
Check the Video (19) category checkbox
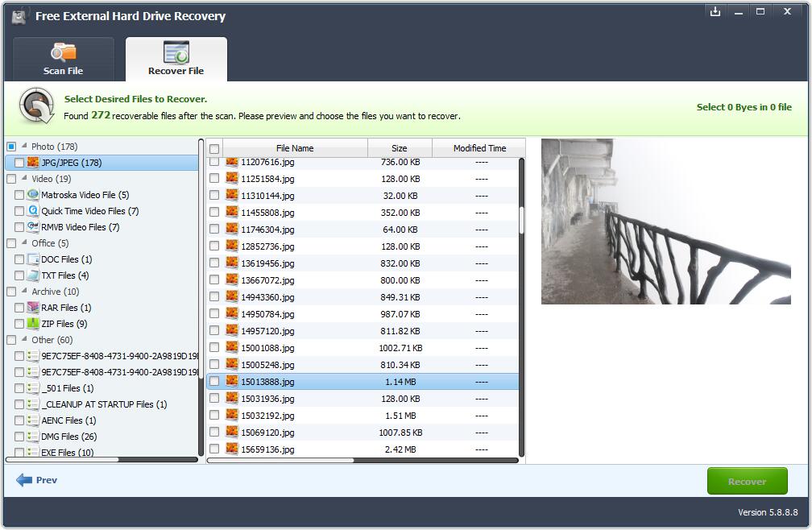tap(11, 179)
